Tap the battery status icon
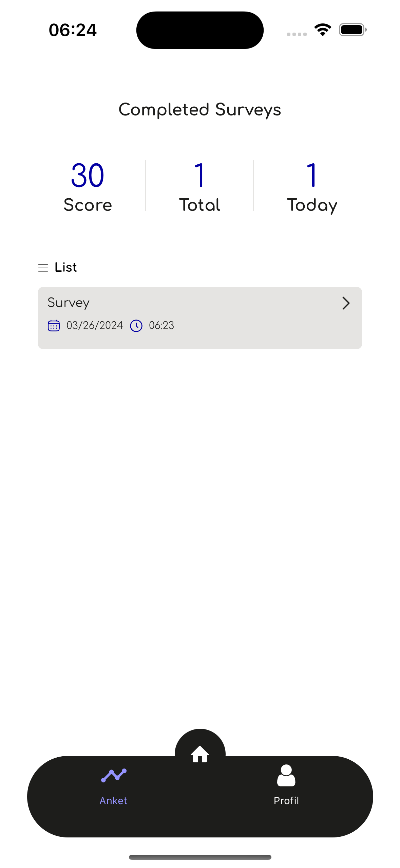This screenshot has height=868, width=400. pos(353,30)
